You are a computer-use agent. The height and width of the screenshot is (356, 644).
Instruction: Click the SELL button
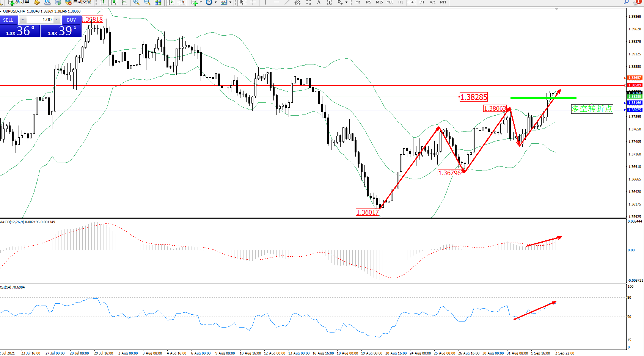(8, 20)
